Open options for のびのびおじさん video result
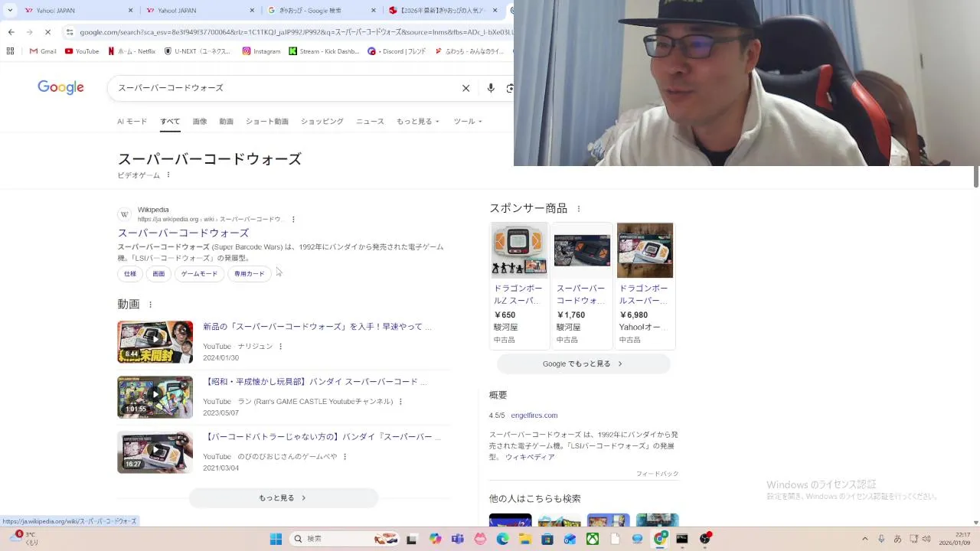This screenshot has width=980, height=551. [345, 457]
